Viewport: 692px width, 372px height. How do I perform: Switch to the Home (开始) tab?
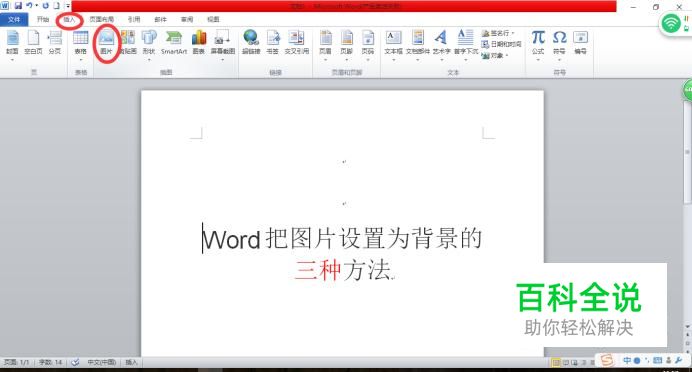pos(43,19)
